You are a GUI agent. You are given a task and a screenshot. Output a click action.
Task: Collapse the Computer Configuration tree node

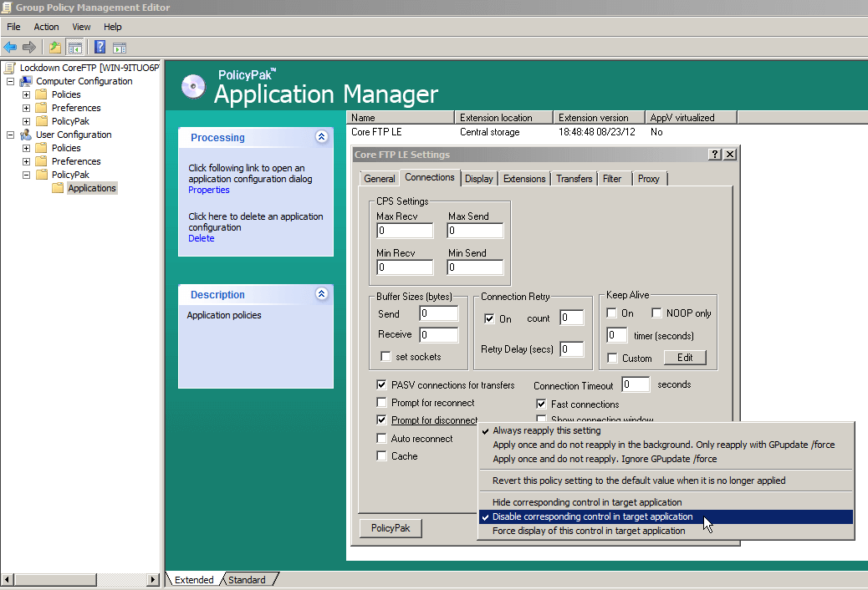[10, 81]
